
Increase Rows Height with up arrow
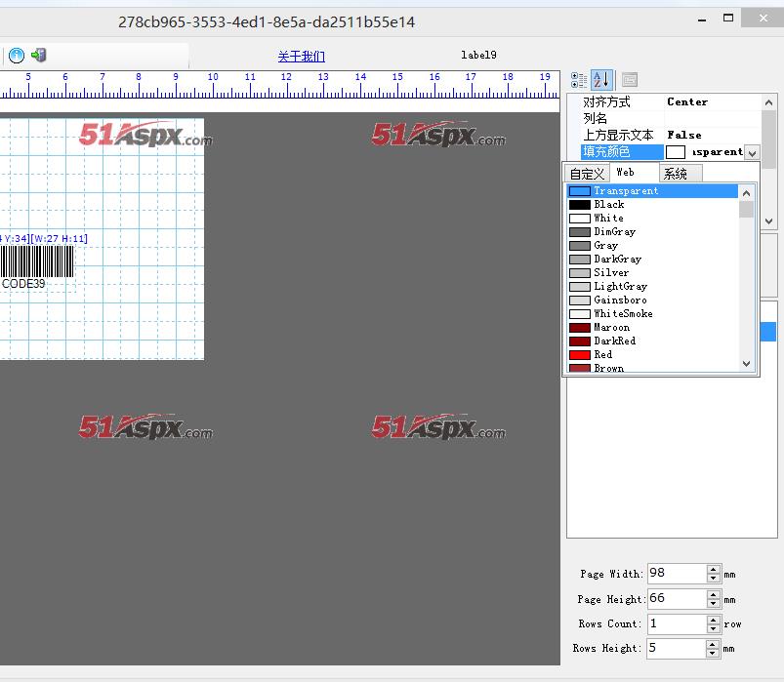714,644
